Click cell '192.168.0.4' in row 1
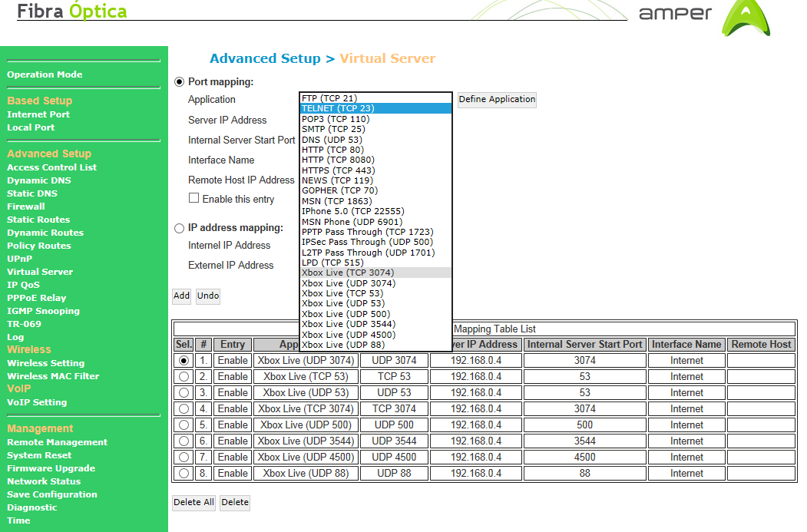The width and height of the screenshot is (807, 532). pyautogui.click(x=476, y=361)
